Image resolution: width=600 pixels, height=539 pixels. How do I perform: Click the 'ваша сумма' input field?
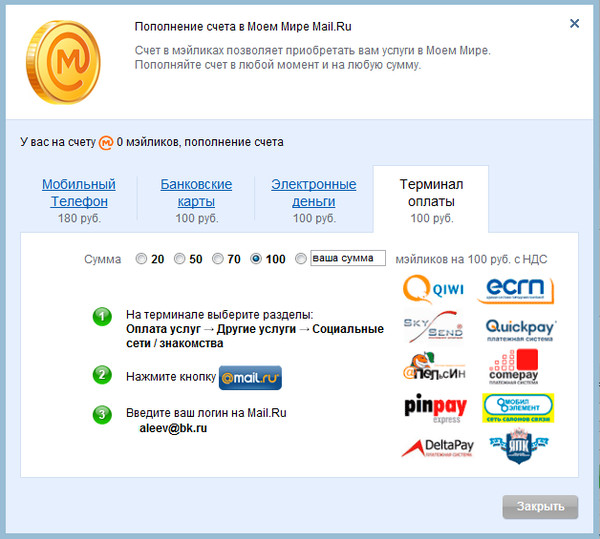pyautogui.click(x=348, y=258)
